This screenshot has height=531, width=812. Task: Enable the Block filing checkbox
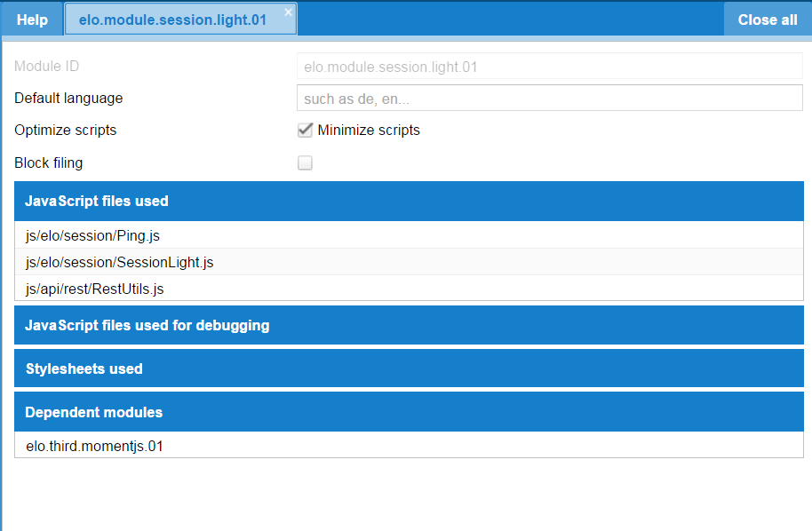coord(305,162)
